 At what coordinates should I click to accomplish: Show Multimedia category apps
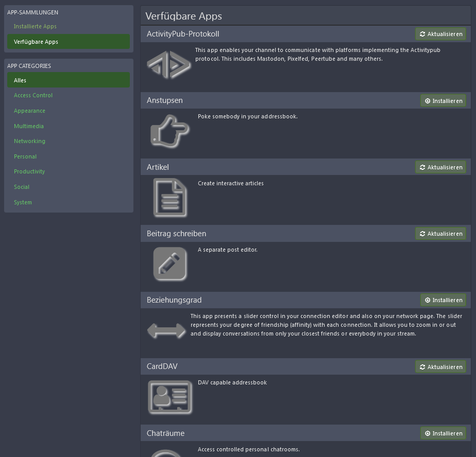[x=29, y=126]
